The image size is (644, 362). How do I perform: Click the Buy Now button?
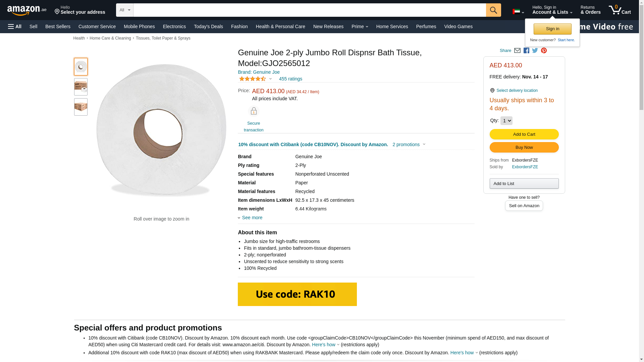(524, 147)
